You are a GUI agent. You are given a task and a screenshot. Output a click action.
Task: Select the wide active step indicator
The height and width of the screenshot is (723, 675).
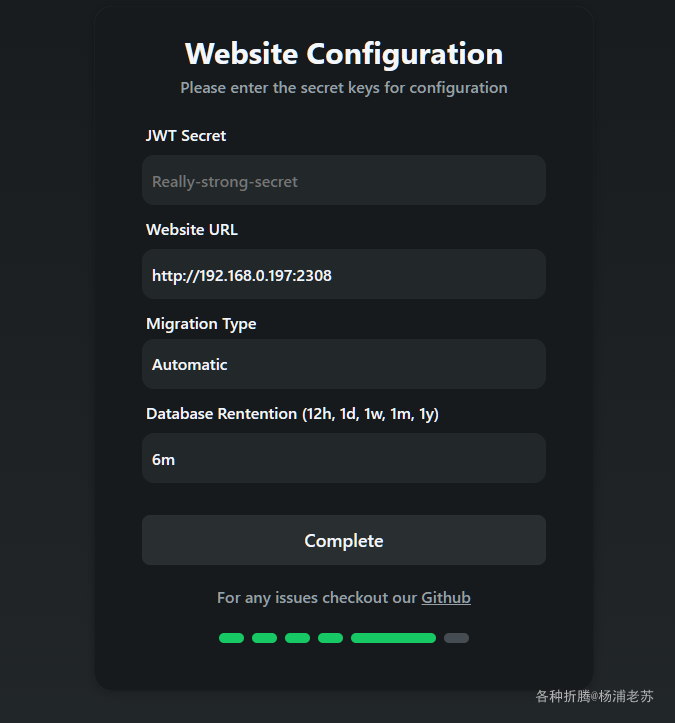click(393, 638)
